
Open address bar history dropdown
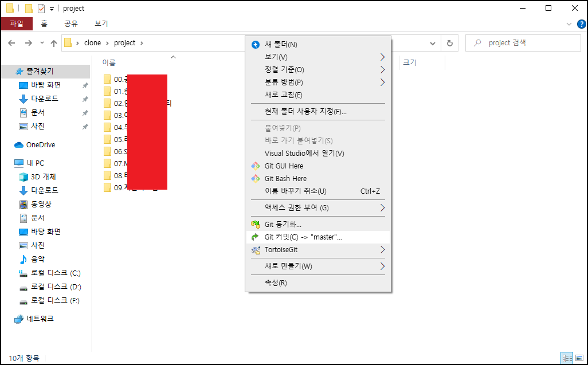coord(432,43)
